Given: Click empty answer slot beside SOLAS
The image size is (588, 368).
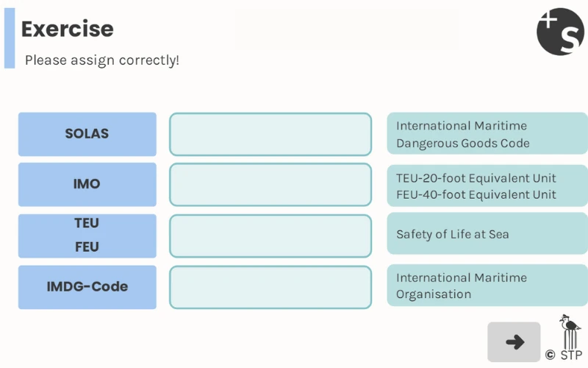Looking at the screenshot, I should (x=270, y=134).
